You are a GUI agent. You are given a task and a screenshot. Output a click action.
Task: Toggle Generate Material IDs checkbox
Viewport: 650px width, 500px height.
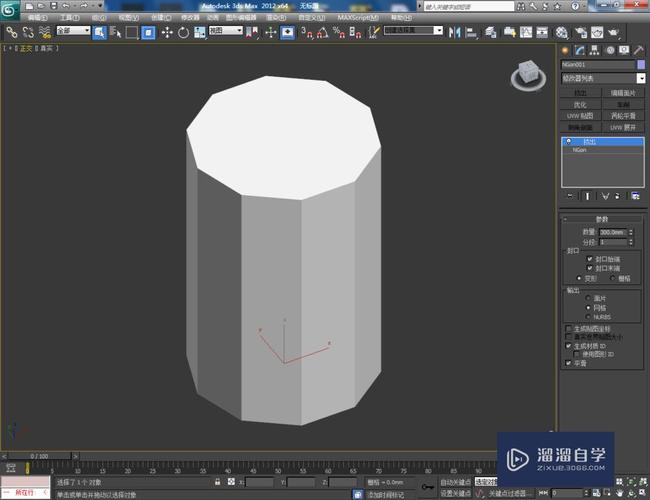pos(569,346)
